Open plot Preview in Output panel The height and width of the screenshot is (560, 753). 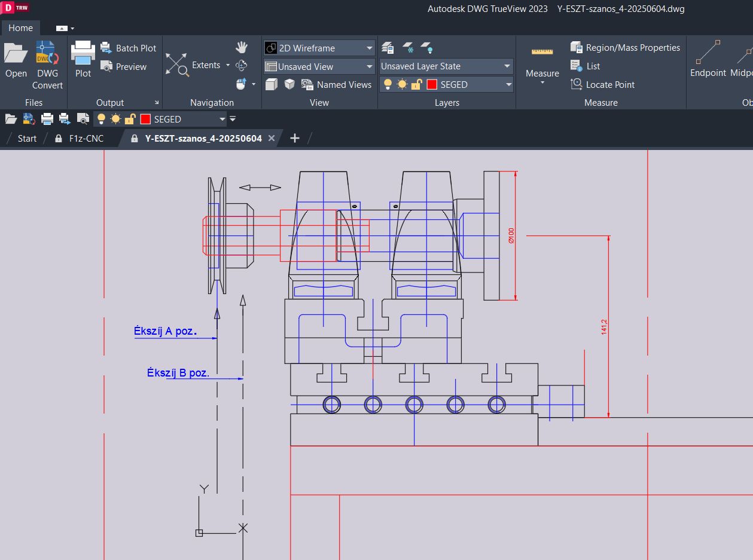[123, 66]
